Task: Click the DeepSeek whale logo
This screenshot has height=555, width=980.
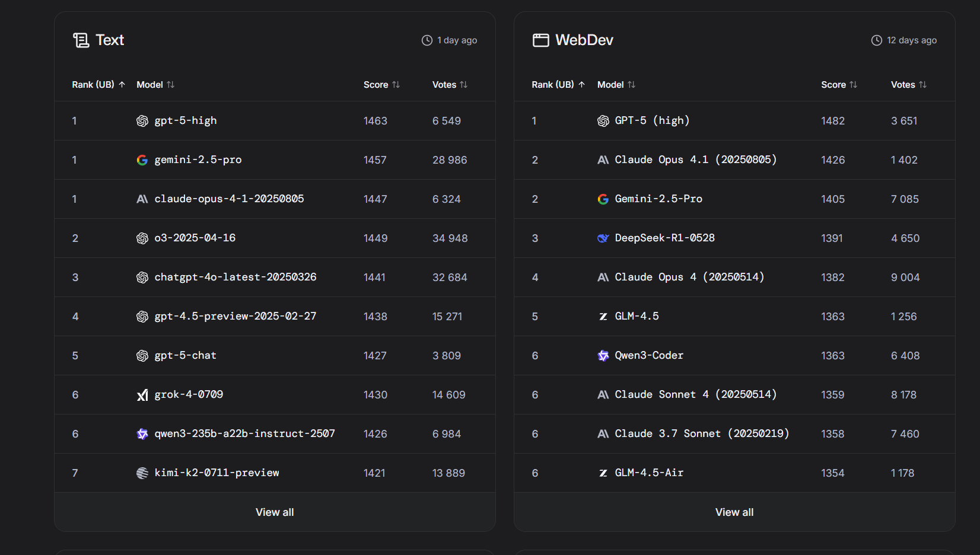Action: 603,238
